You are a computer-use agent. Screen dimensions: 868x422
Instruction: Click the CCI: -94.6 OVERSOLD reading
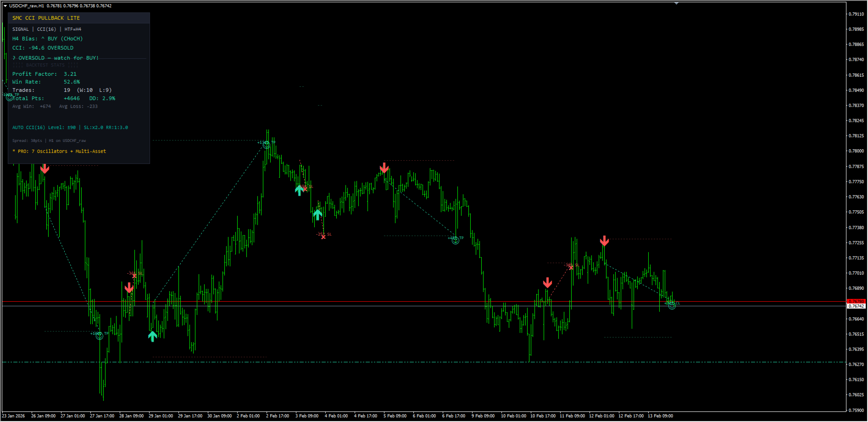(x=43, y=48)
